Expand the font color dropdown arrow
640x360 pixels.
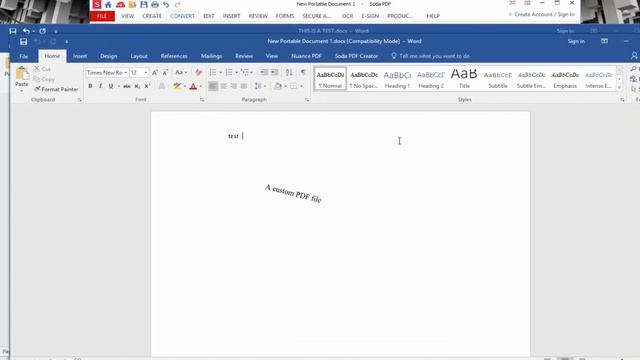201,86
